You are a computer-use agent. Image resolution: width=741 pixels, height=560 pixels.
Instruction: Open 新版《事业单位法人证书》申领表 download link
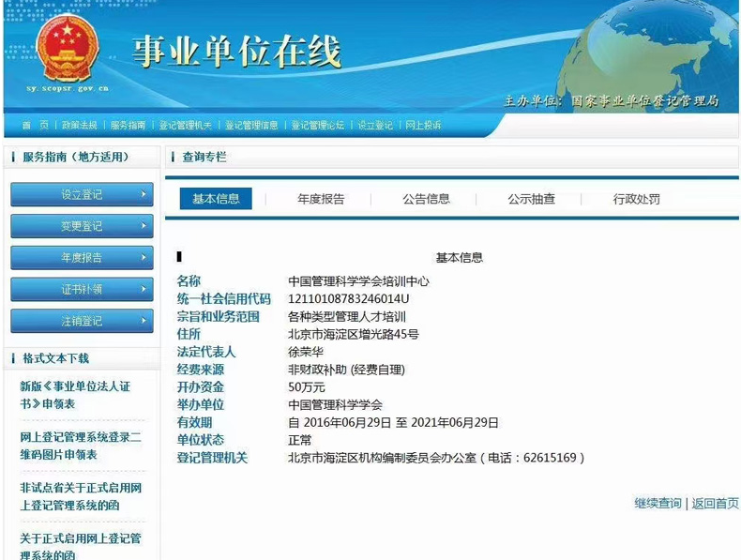tap(75, 395)
